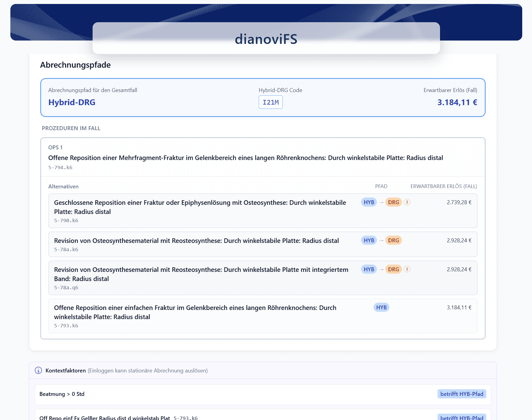
Task: Click the HYB badge in the 5-793.k6 row
Action: click(x=381, y=308)
